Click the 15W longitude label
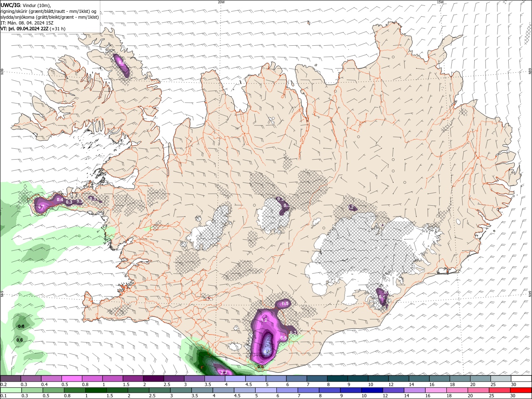Image resolution: width=532 pixels, height=399 pixels. [441, 2]
